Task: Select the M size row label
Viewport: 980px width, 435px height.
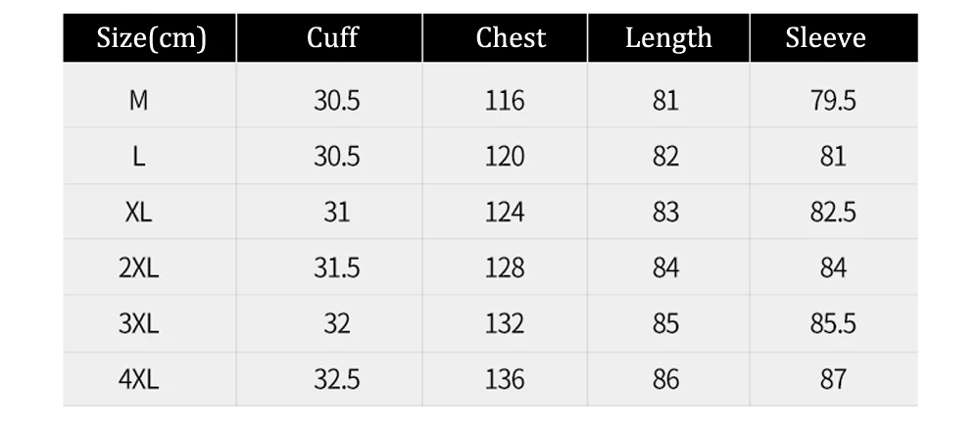Action: [x=139, y=100]
